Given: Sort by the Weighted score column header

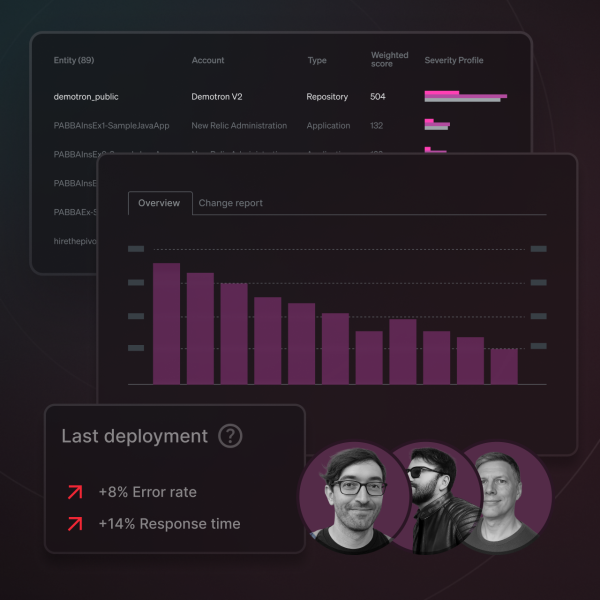Looking at the screenshot, I should coord(389,60).
